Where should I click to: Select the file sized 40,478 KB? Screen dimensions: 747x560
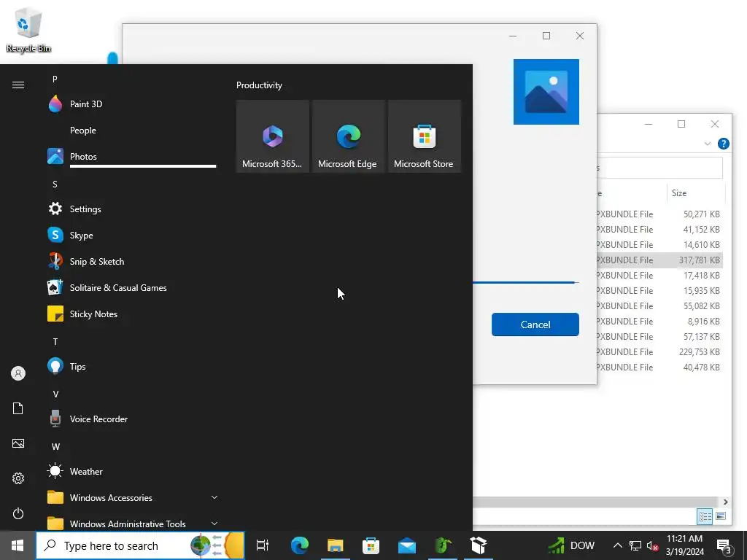coord(659,367)
